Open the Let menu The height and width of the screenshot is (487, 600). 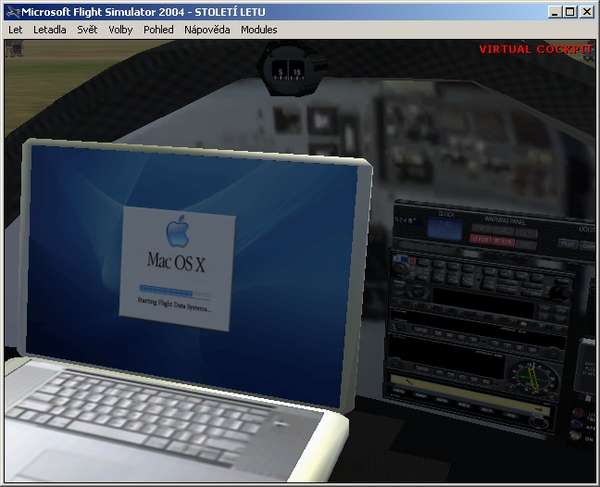click(x=15, y=30)
